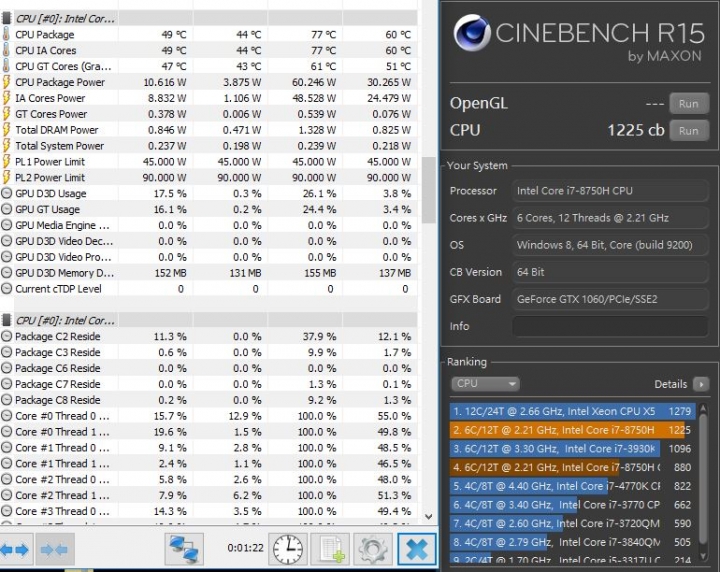Select the Core #1 Thread 0 row label
Image resolution: width=720 pixels, height=572 pixels.
[x=62, y=448]
